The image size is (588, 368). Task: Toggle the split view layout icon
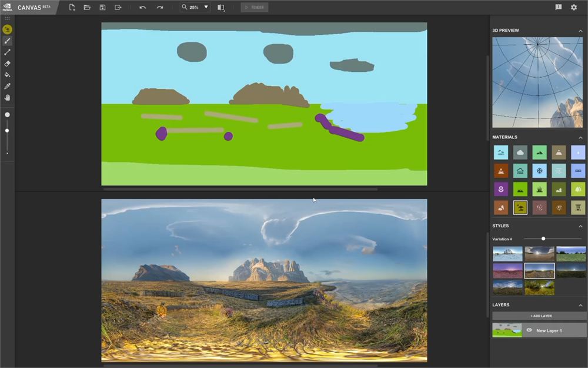[x=221, y=8]
